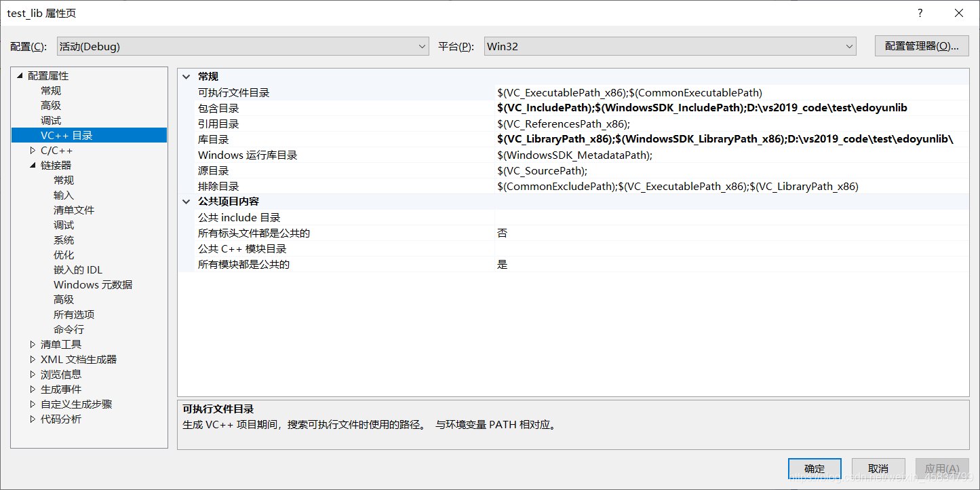The image size is (980, 490).
Task: Open the 平台 dropdown showing Win32
Action: [670, 46]
